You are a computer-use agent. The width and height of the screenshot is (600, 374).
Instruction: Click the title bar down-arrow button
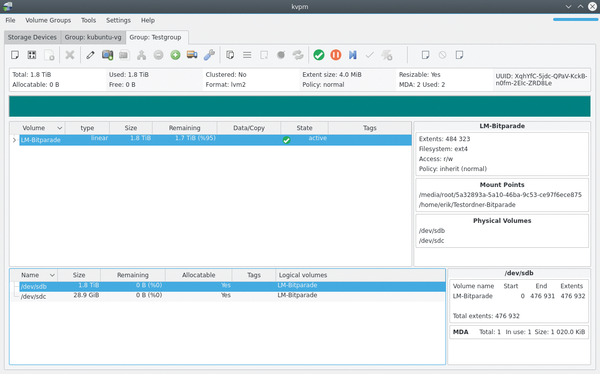(569, 7)
